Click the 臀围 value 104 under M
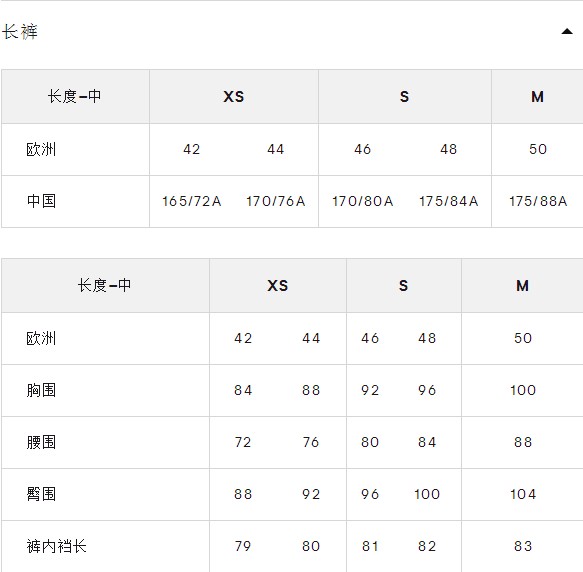 pos(523,494)
